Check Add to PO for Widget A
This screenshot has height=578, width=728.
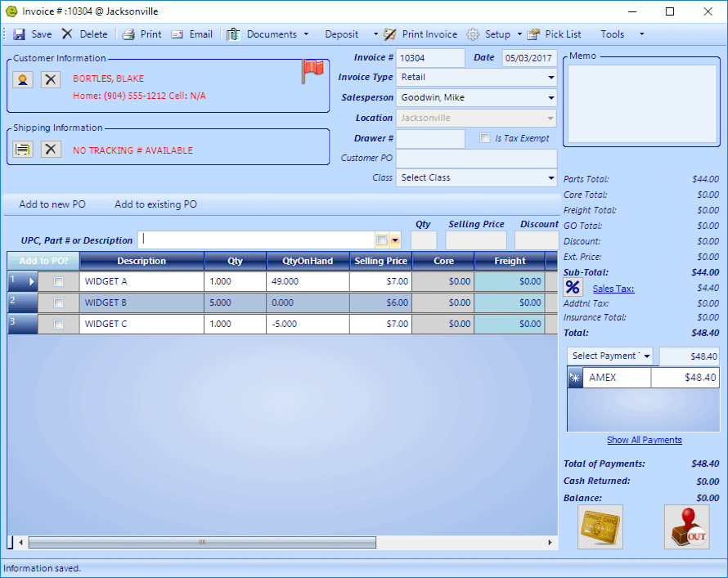pos(58,281)
